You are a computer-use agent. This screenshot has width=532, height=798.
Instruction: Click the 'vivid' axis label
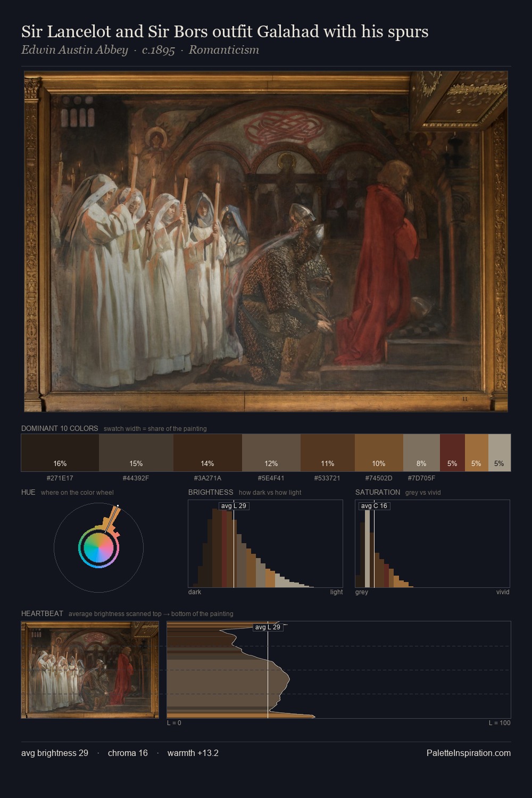pyautogui.click(x=503, y=592)
